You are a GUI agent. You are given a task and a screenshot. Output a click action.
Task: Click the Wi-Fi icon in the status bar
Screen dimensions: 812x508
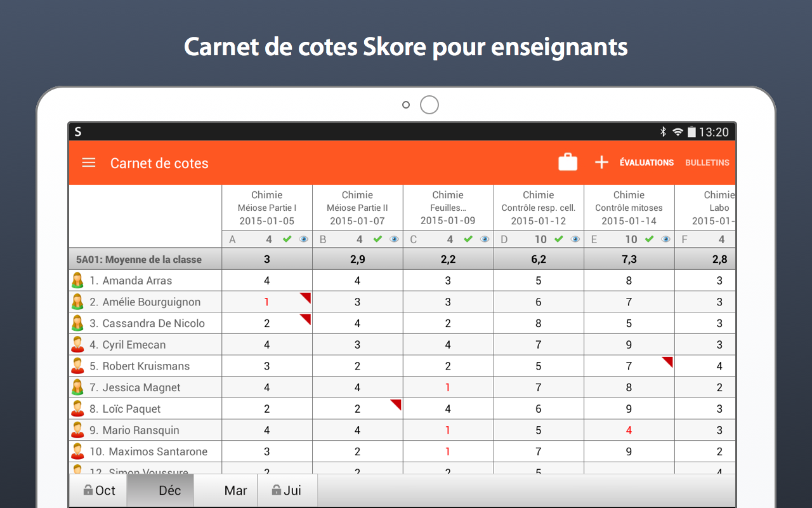(x=676, y=131)
